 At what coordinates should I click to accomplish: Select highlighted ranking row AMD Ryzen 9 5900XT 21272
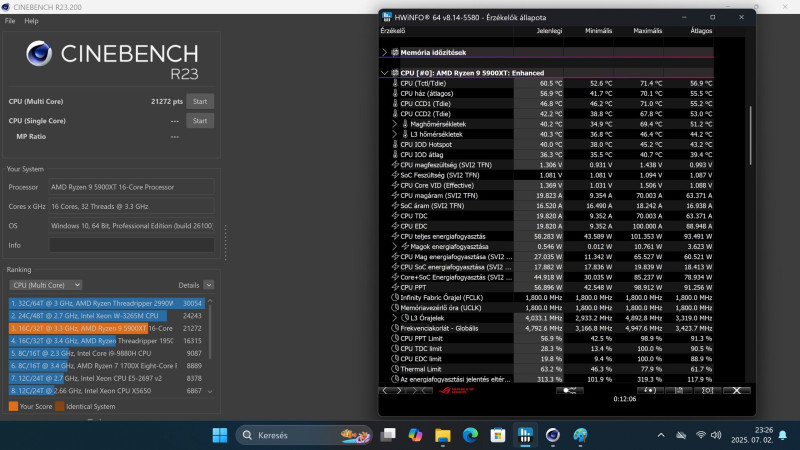[x=106, y=328]
